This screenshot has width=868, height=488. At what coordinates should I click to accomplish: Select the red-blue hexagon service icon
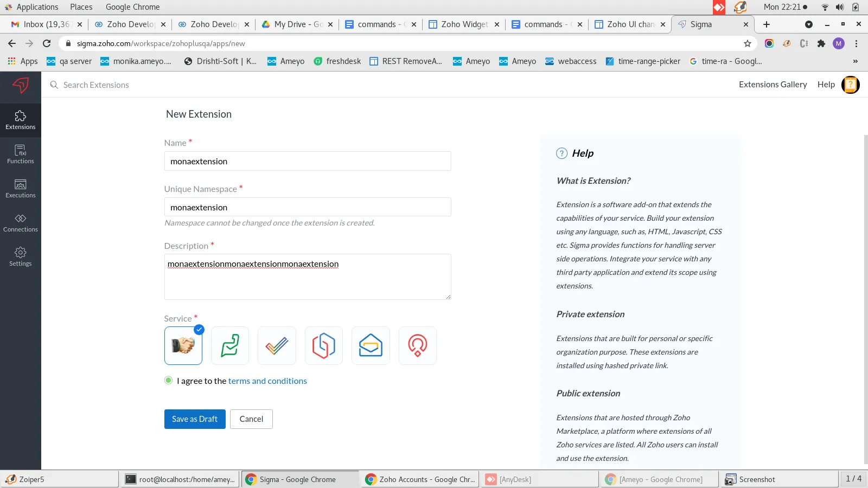click(324, 345)
